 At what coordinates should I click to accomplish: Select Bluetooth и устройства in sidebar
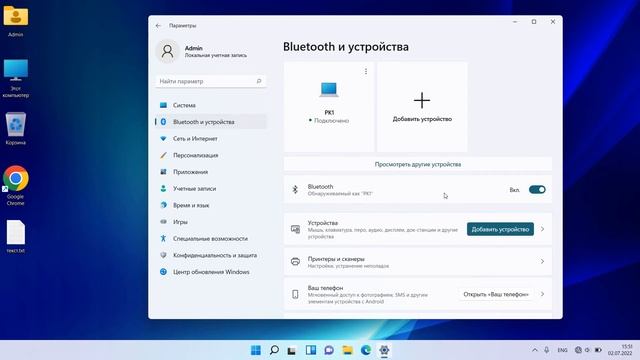tap(211, 122)
